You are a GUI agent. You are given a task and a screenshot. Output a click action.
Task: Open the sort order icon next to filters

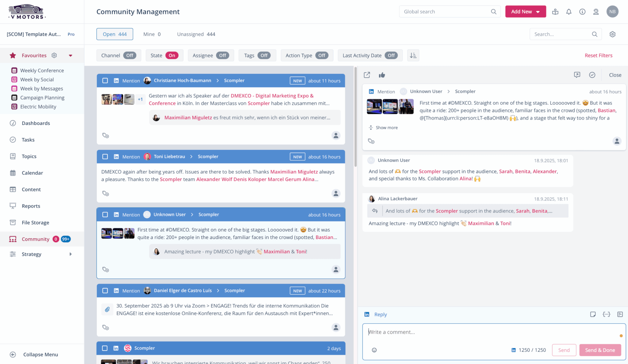click(x=413, y=55)
